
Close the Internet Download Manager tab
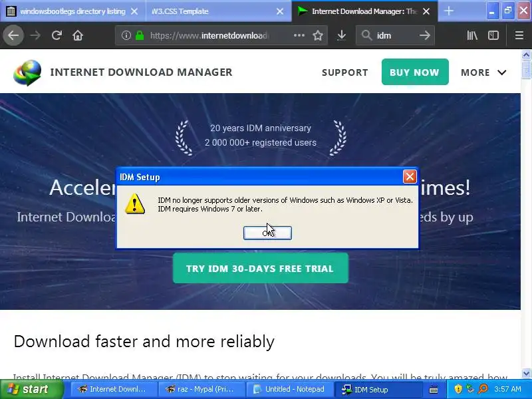click(x=426, y=11)
